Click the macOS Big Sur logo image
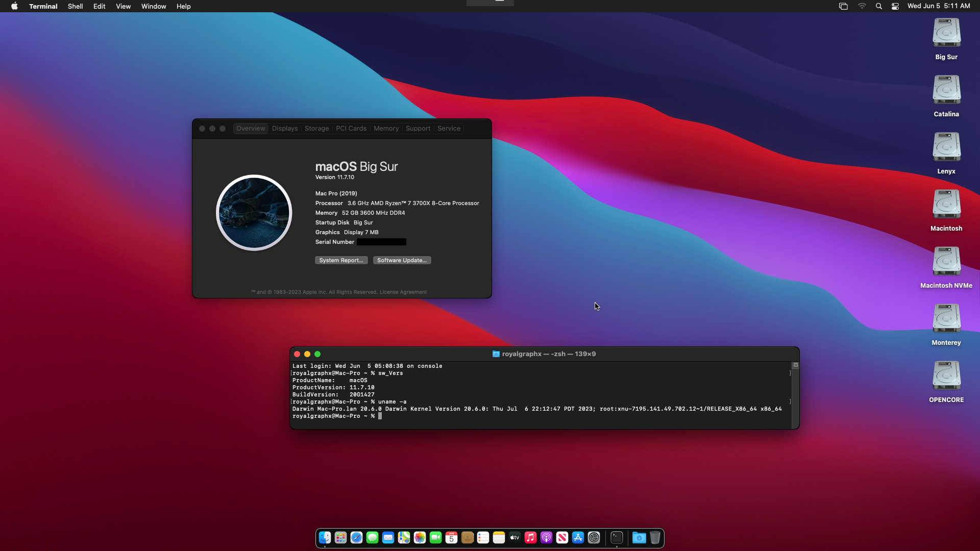Viewport: 980px width, 551px height. [x=254, y=213]
